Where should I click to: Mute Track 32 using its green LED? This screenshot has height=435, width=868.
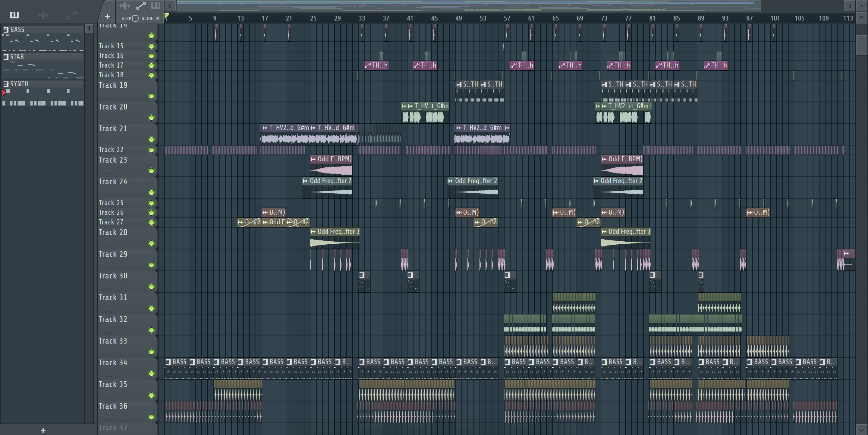click(151, 330)
